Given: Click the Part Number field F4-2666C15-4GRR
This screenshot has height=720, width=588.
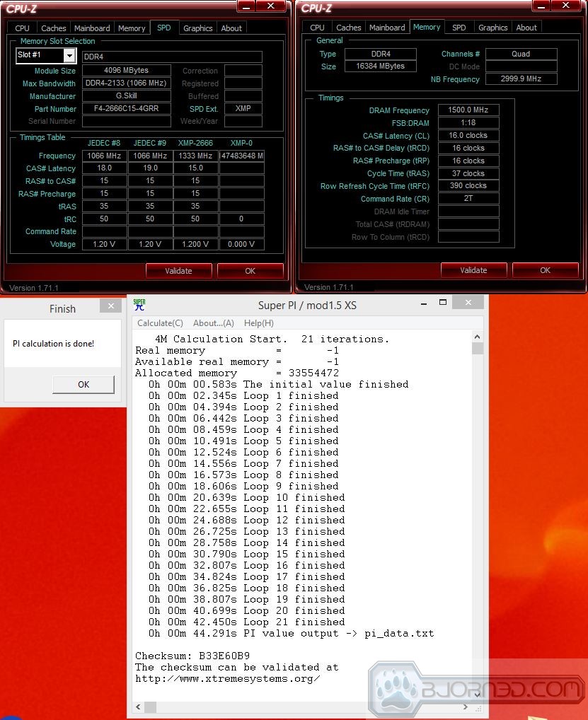Looking at the screenshot, I should click(127, 108).
